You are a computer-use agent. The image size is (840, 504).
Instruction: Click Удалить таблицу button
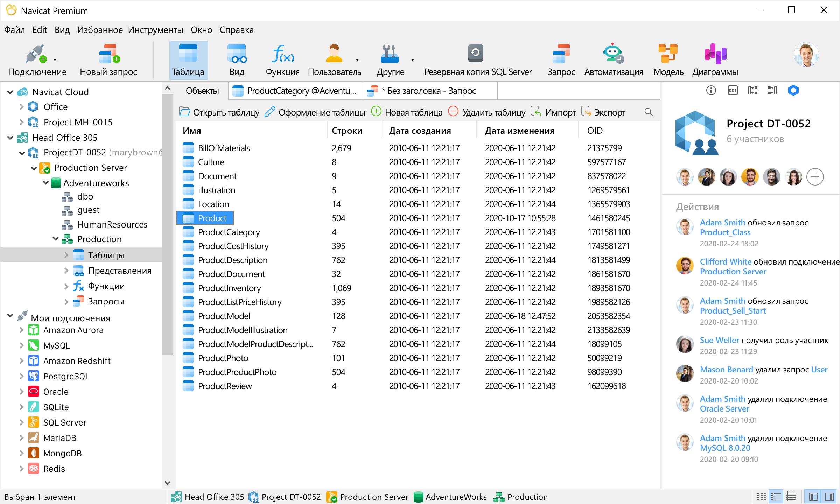[487, 112]
